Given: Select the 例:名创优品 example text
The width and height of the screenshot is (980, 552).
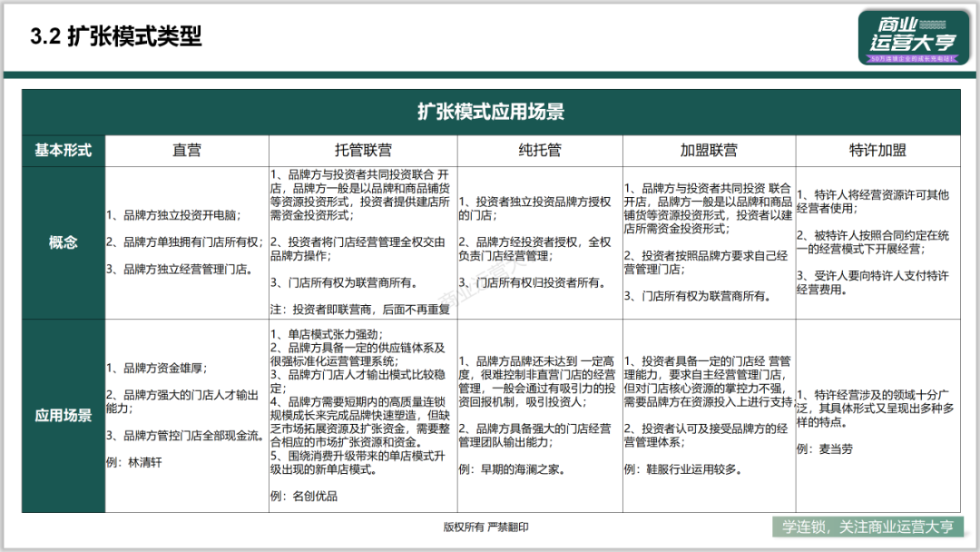Looking at the screenshot, I should tap(304, 497).
